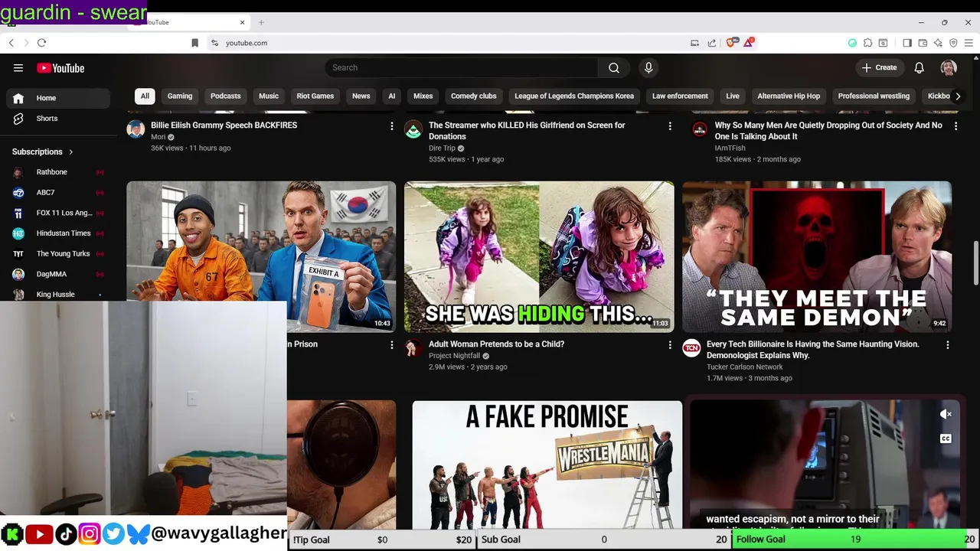This screenshot has width=980, height=551.
Task: Select Home in the sidebar
Action: coord(60,98)
